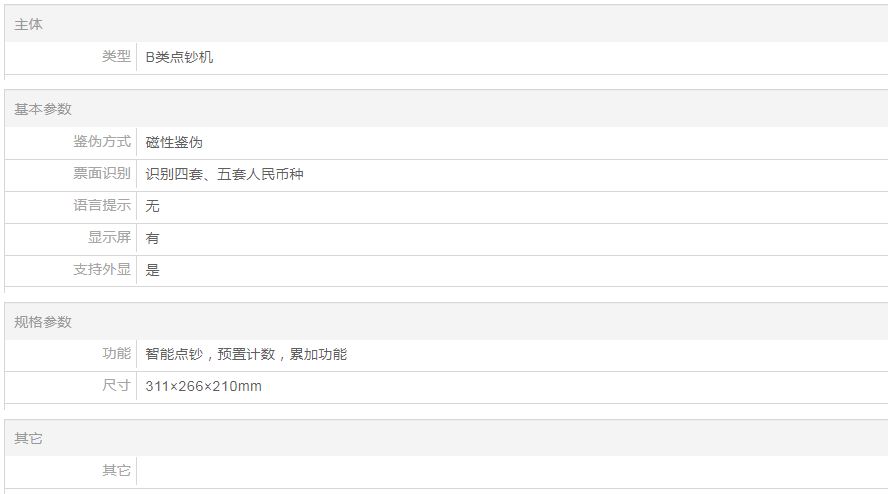Image resolution: width=894 pixels, height=494 pixels.
Task: Click the gray 其它 section header
Action: click(x=28, y=438)
